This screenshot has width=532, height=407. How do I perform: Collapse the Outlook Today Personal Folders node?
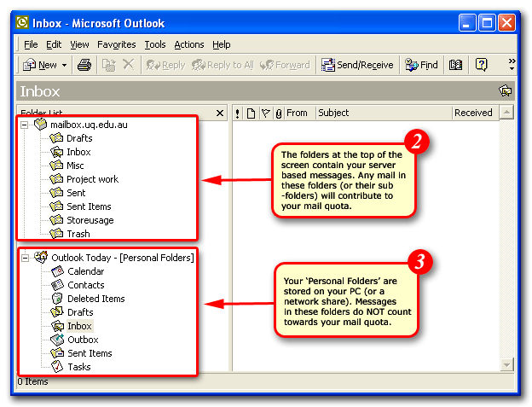26,258
